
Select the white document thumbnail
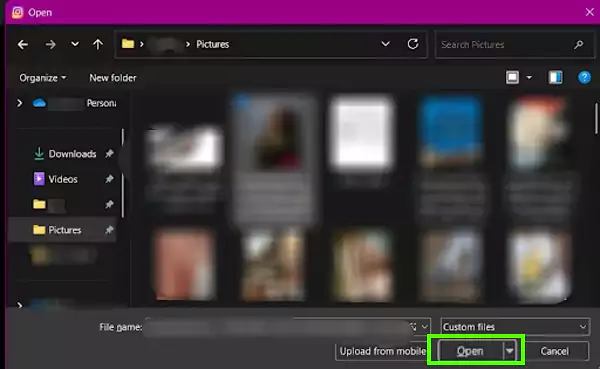362,133
